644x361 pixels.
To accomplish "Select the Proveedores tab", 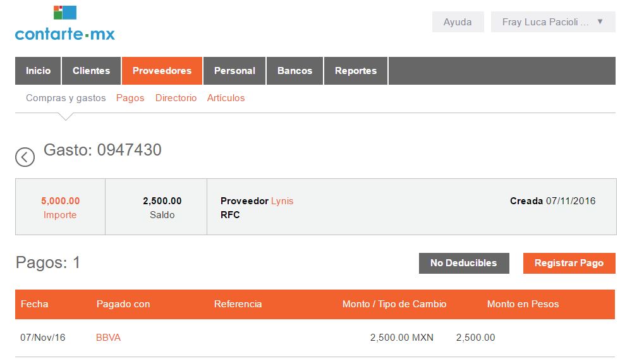I will click(162, 71).
